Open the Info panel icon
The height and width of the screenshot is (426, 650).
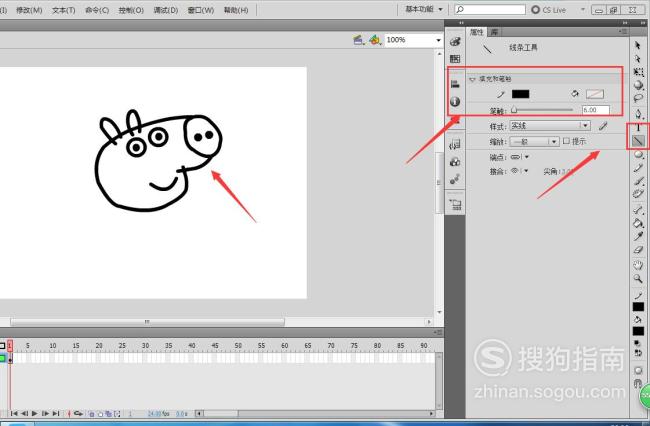(455, 102)
